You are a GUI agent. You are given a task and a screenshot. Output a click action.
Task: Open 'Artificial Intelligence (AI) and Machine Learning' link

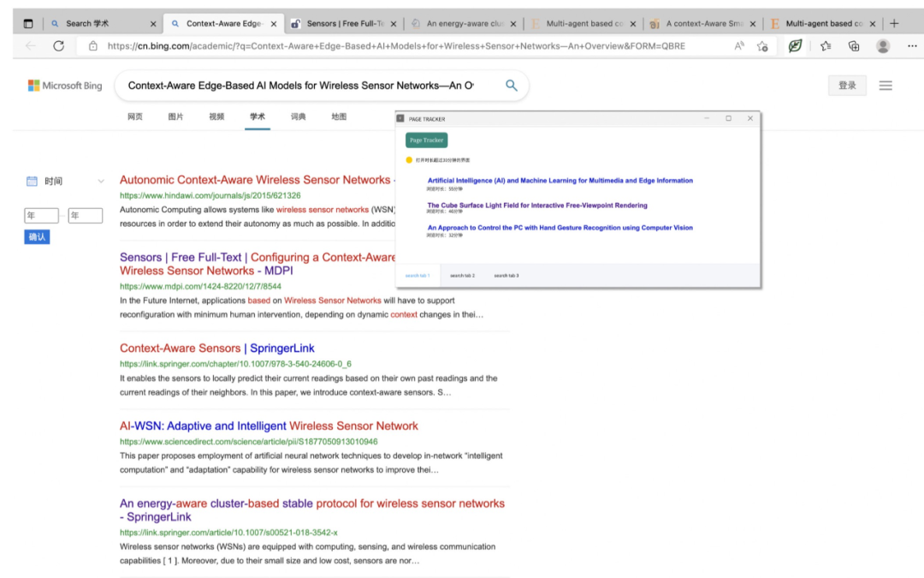(x=560, y=181)
